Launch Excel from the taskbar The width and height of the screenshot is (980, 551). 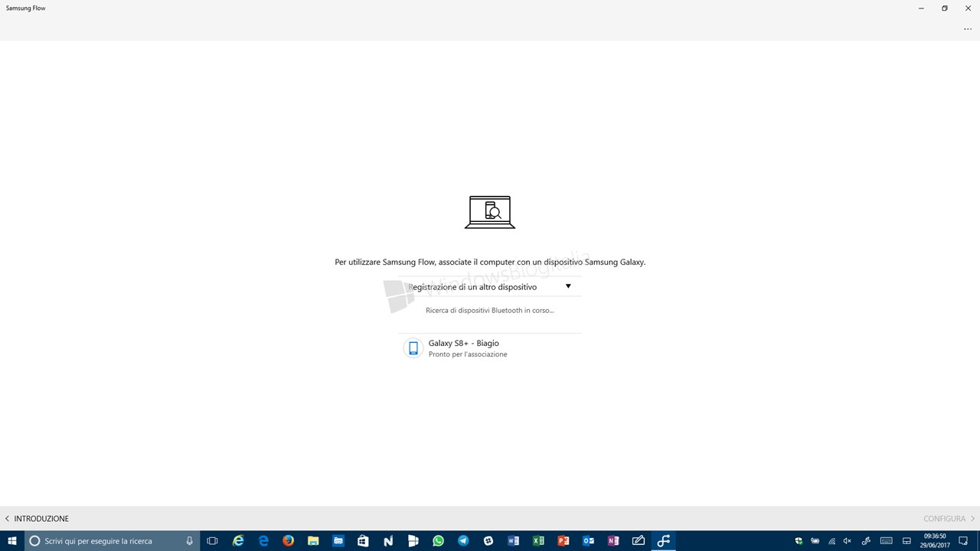(538, 540)
